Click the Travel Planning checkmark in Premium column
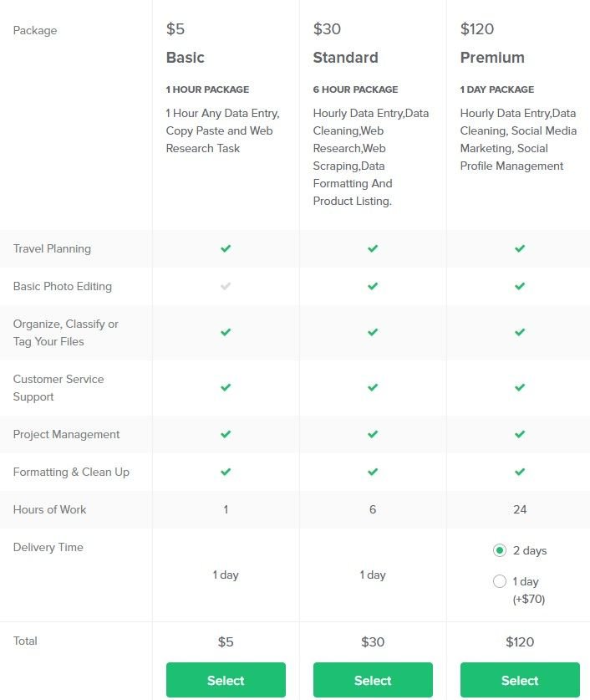The height and width of the screenshot is (700, 590). [520, 248]
